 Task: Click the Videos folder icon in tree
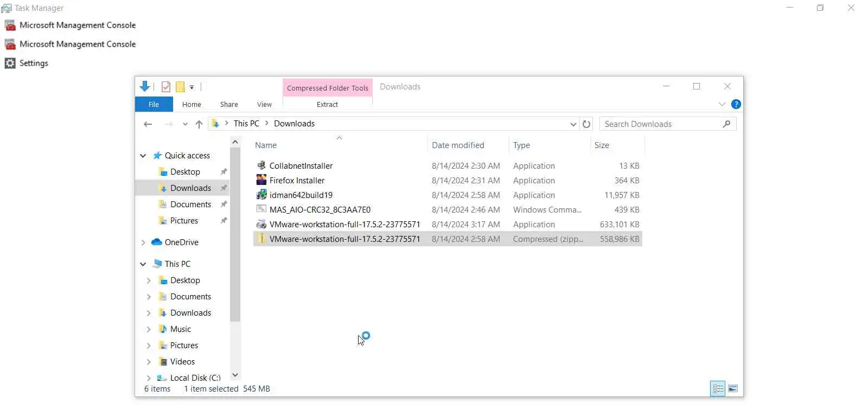(x=163, y=362)
